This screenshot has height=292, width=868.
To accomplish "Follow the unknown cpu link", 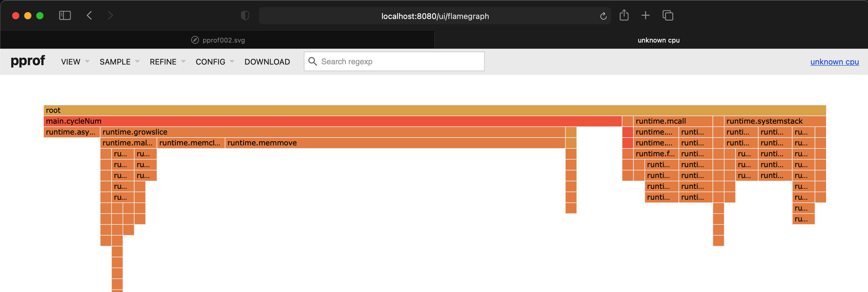I will pyautogui.click(x=834, y=62).
